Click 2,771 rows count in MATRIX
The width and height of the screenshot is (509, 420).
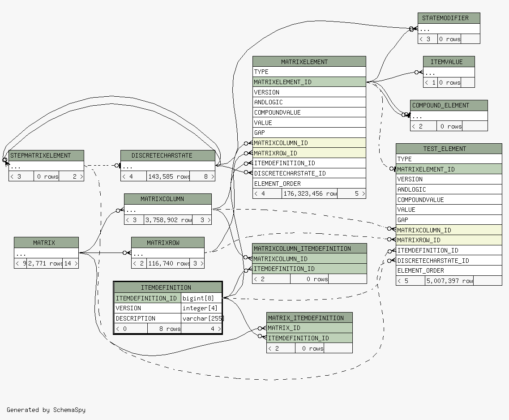[x=44, y=263]
